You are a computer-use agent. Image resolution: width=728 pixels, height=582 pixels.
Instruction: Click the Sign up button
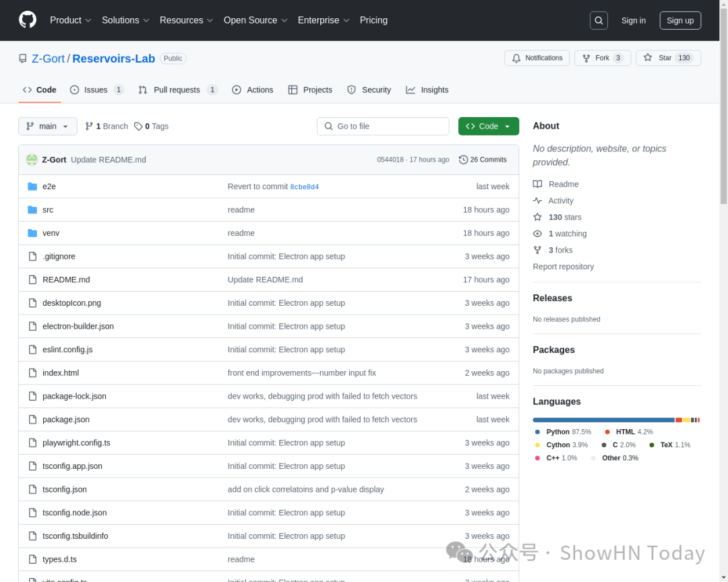680,20
